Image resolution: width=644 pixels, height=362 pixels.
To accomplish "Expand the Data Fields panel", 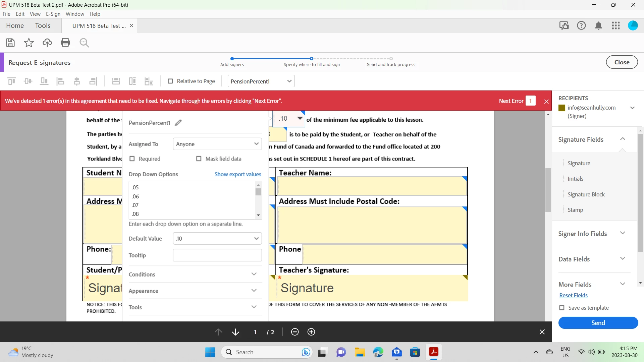I will pos(592,259).
